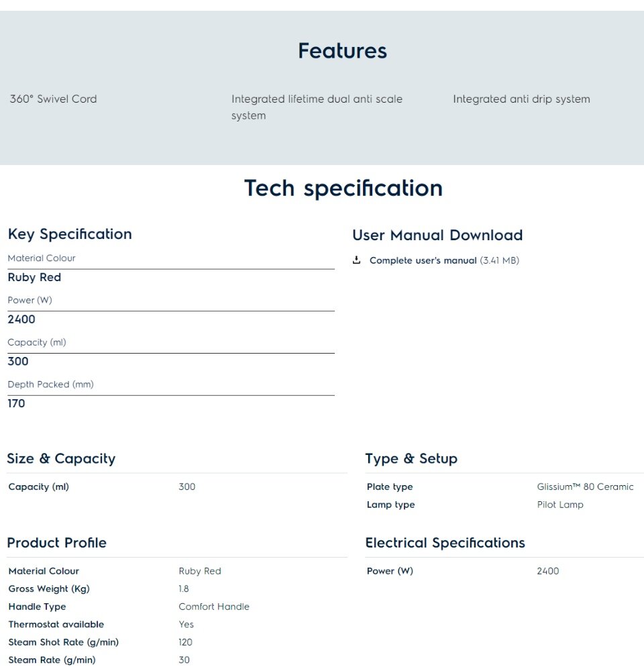Select the Type & Setup section heading
644x671 pixels.
point(411,458)
